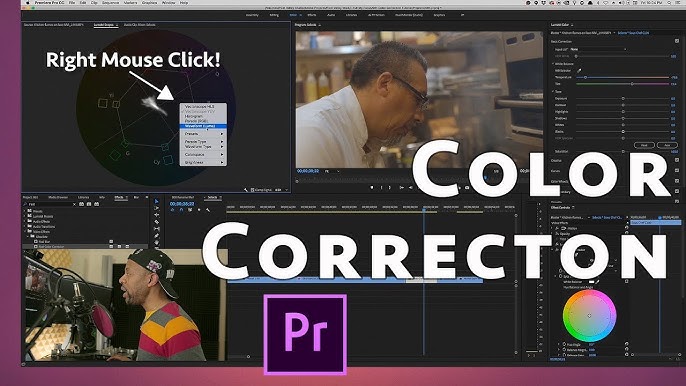Select the Obsolete folder in the Effects tree

[42, 237]
